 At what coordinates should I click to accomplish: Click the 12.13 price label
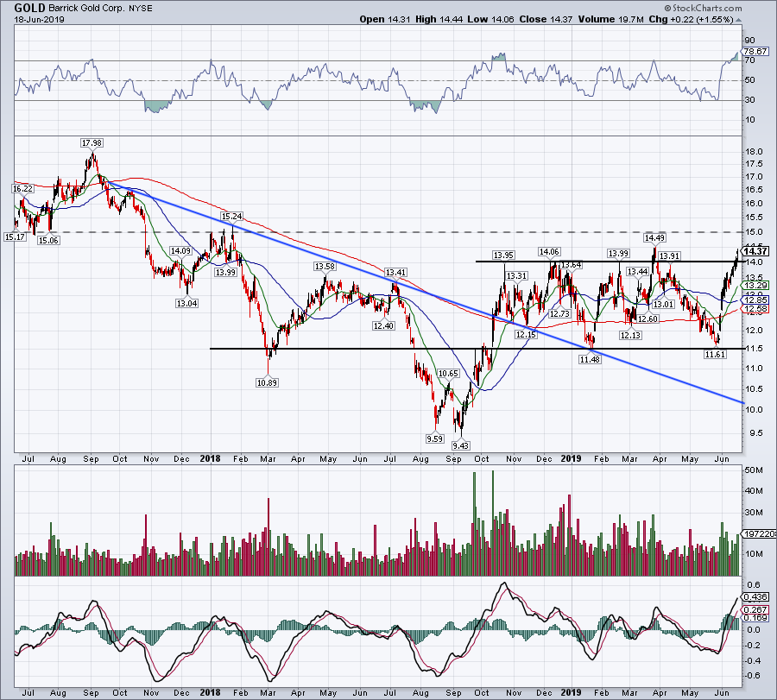coord(631,336)
